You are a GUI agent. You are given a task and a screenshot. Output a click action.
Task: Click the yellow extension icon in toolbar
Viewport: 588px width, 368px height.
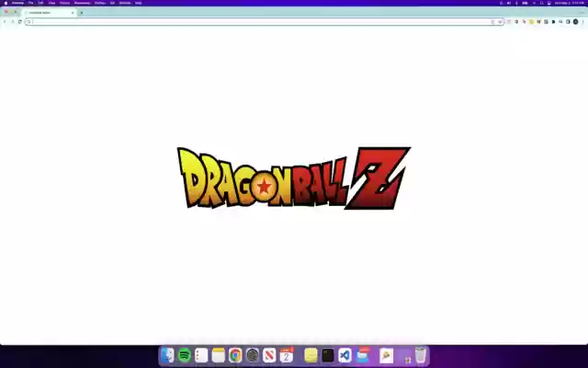coord(531,22)
